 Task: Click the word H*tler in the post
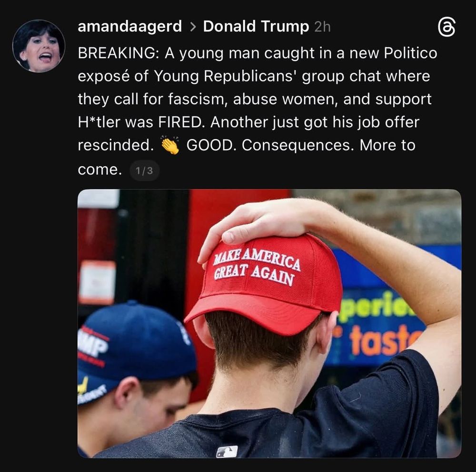point(99,122)
